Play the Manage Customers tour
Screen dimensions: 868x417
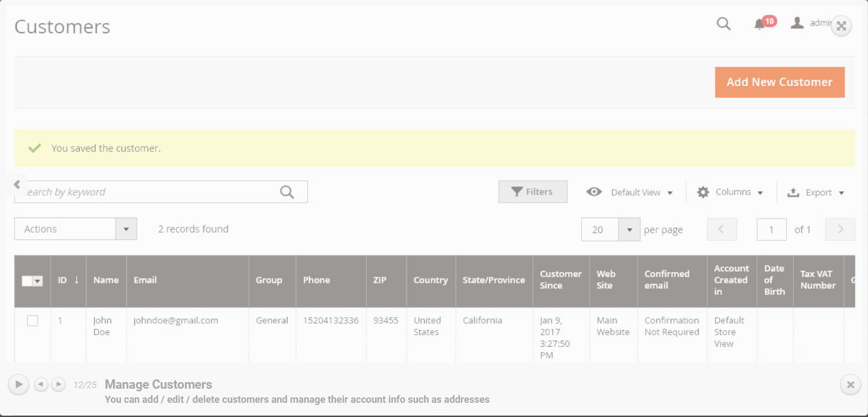(19, 384)
